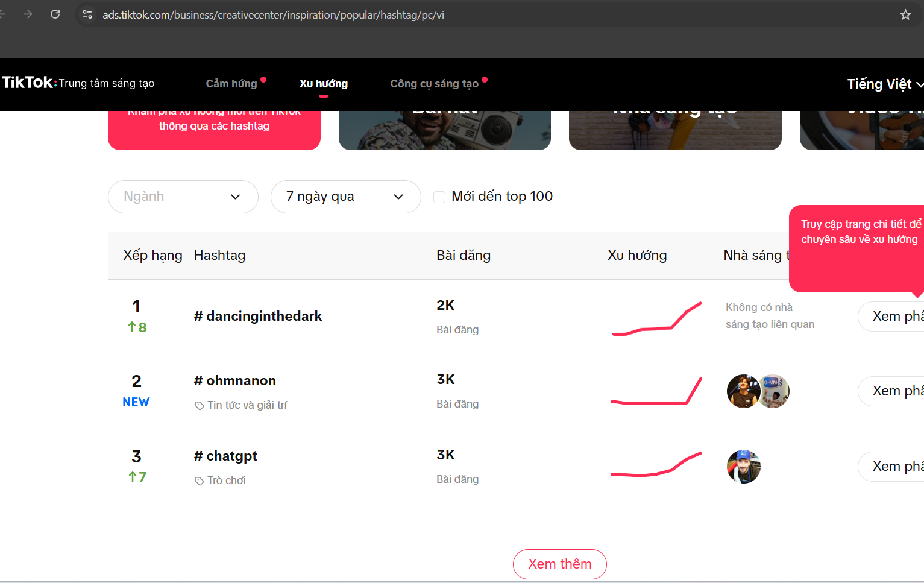
Task: Select the hashtag discovery red card
Action: click(214, 130)
